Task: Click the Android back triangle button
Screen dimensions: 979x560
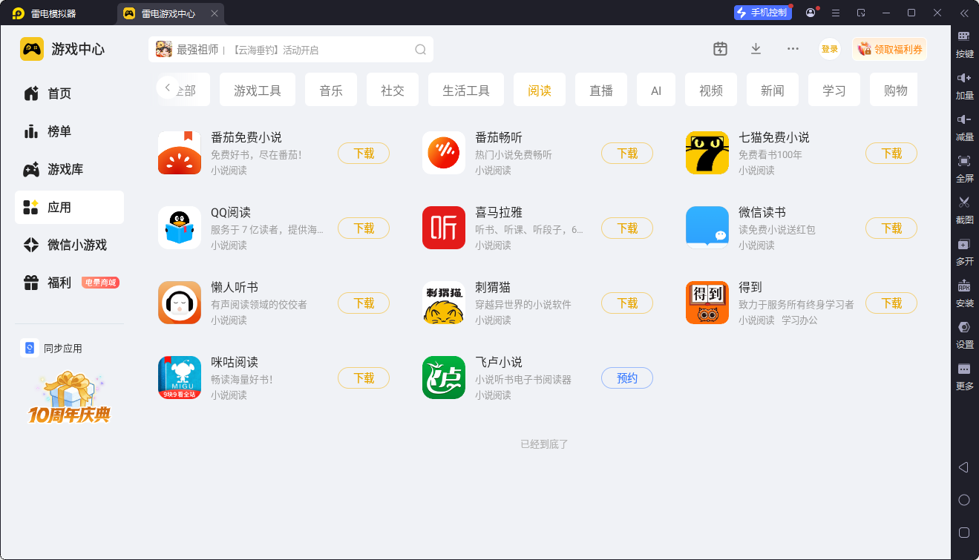Action: [963, 467]
